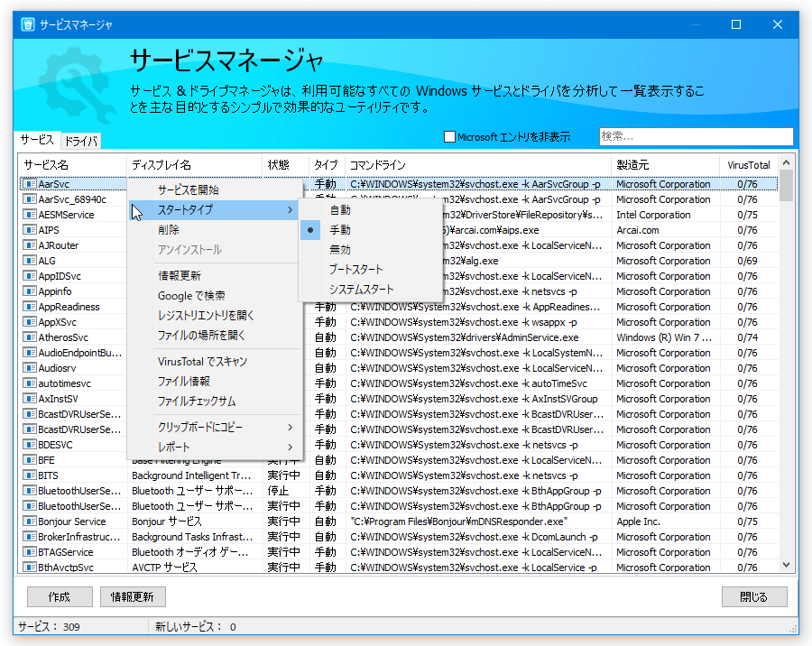The image size is (812, 646).
Task: Click the 情報更新 button at bottom
Action: 133,596
